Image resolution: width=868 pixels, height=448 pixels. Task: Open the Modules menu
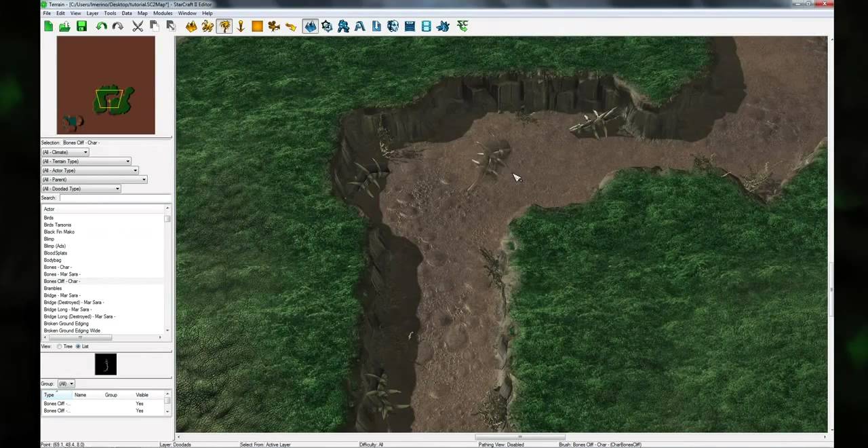tap(163, 14)
